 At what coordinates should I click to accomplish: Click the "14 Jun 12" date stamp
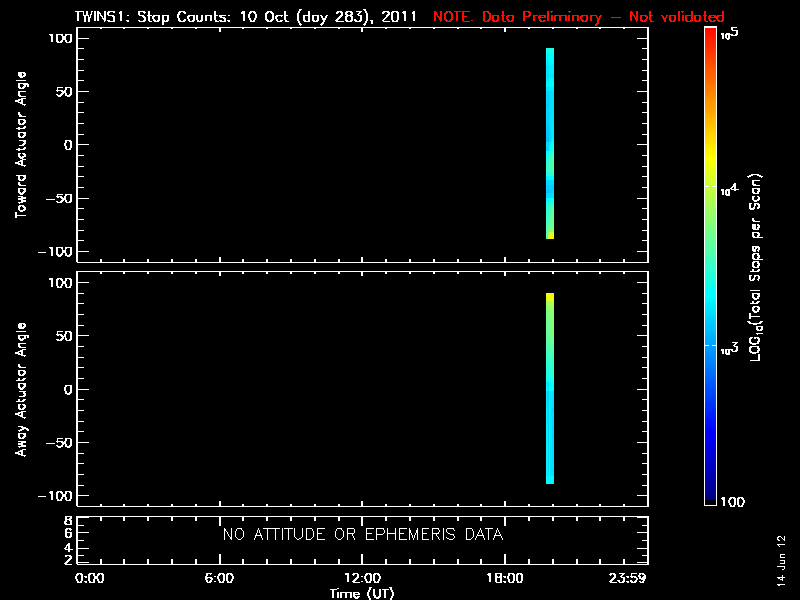pos(782,559)
